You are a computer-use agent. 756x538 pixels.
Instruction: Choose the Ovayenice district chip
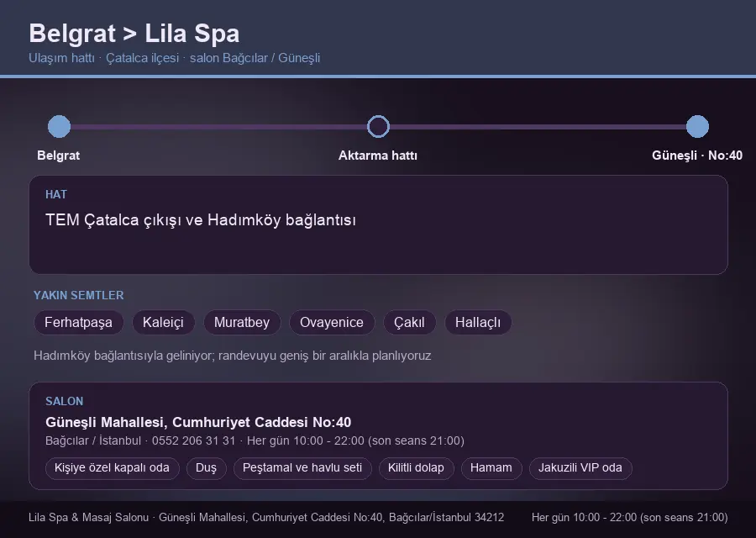point(332,322)
